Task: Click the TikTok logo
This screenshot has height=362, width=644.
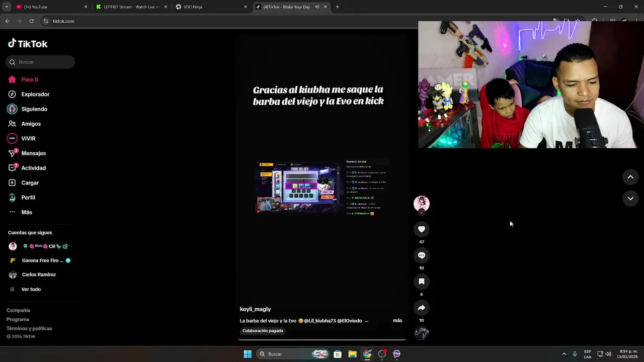Action: point(28,44)
